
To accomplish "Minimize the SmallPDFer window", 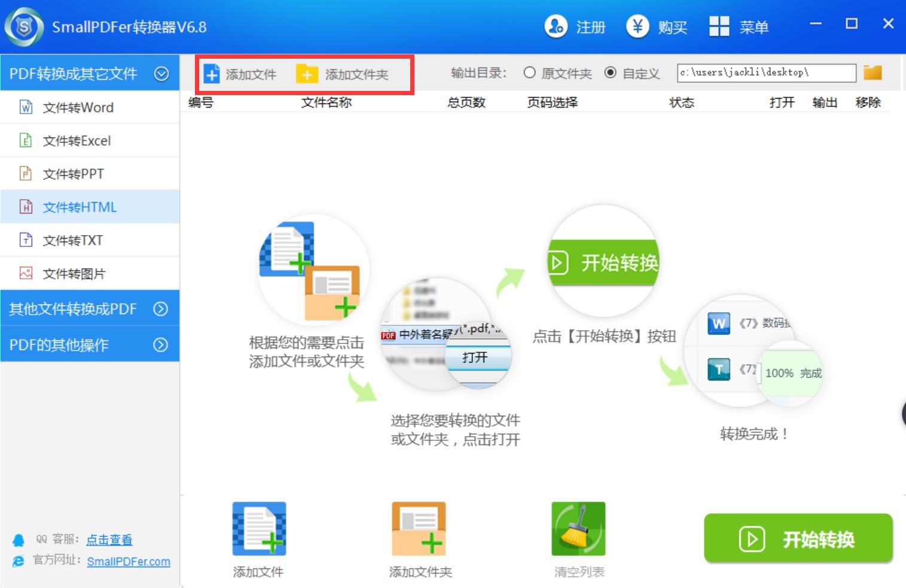I will pos(816,24).
